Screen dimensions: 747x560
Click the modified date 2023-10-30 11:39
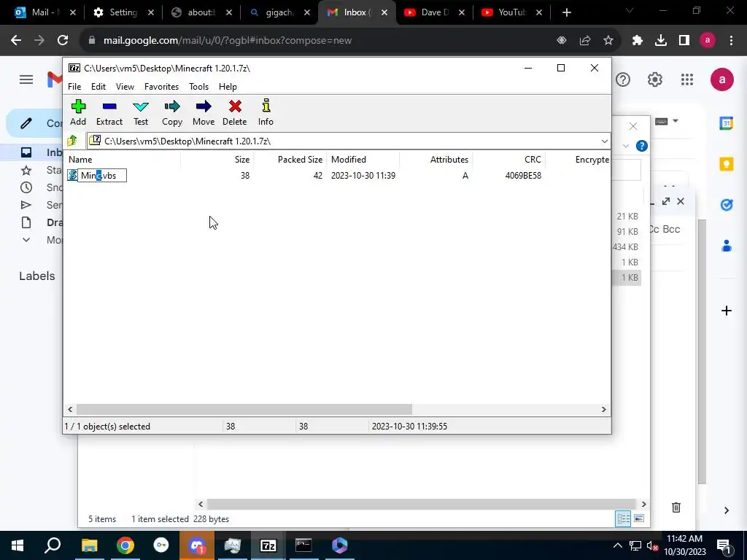click(x=363, y=176)
